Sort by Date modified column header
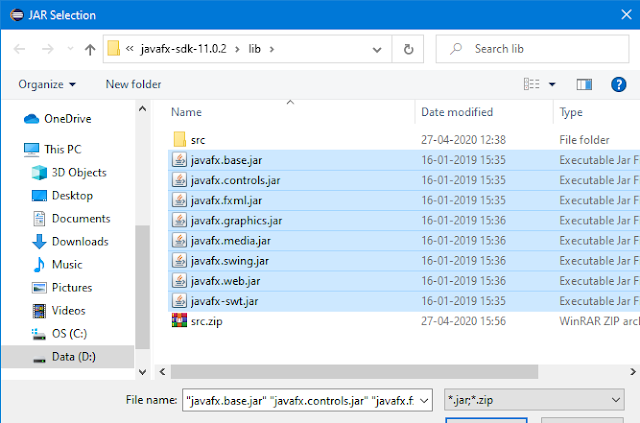Image resolution: width=640 pixels, height=423 pixels. tap(457, 112)
